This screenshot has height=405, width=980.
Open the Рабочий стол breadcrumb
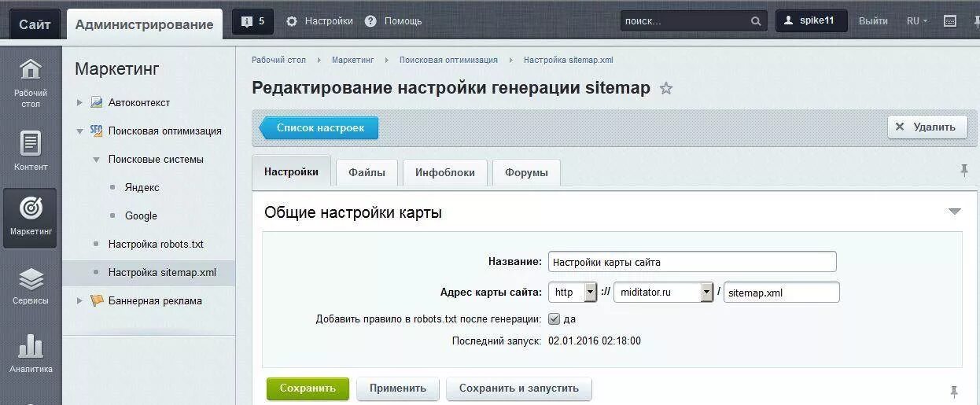278,60
